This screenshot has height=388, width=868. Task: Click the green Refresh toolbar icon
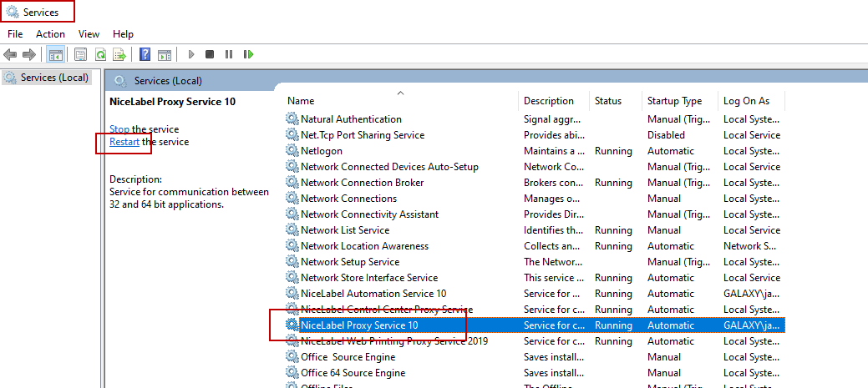(100, 54)
